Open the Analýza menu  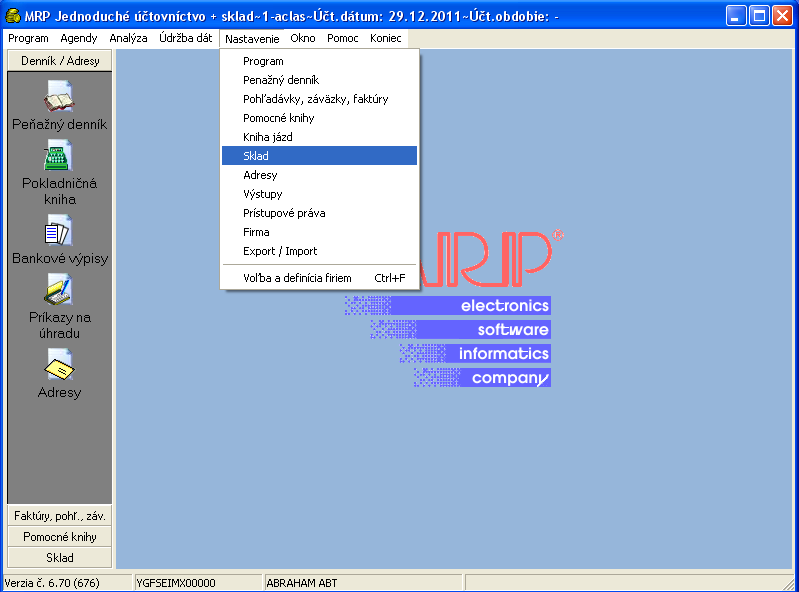tap(128, 38)
